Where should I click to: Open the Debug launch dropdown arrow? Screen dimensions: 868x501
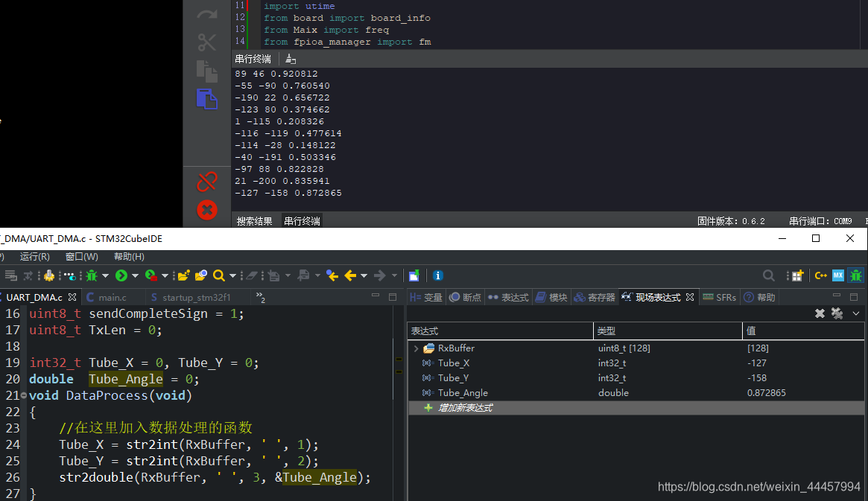[105, 275]
